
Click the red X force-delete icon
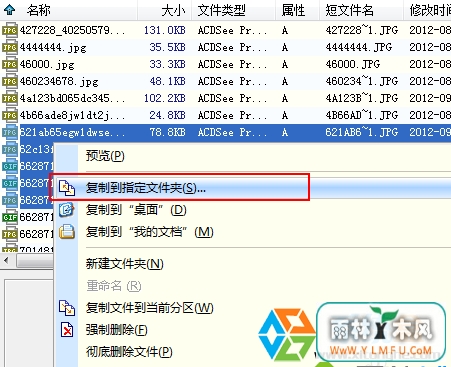[67, 330]
